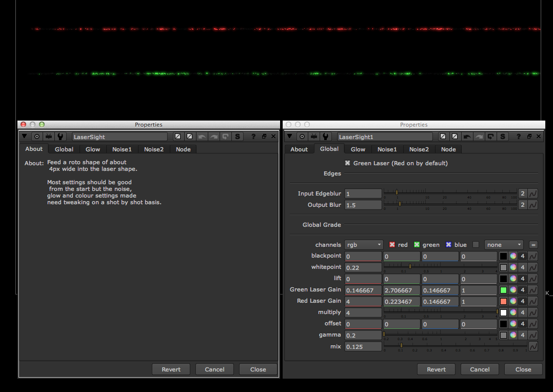The image size is (553, 392).
Task: Select the wrench settings icon in LaserSight1 header
Action: click(326, 136)
